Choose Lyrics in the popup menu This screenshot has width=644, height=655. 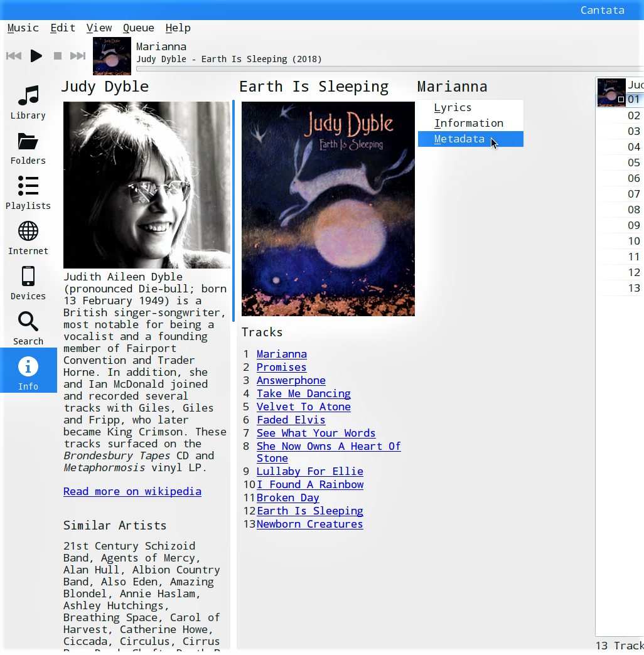(x=471, y=107)
